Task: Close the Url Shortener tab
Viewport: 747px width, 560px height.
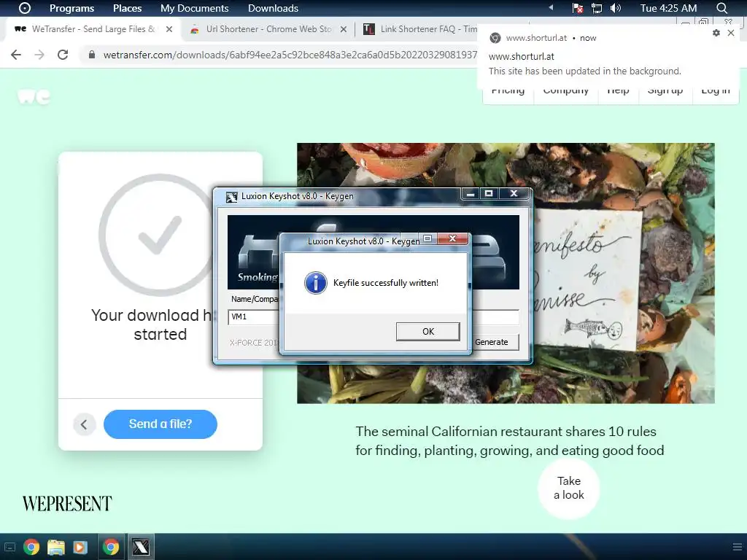Action: (344, 29)
